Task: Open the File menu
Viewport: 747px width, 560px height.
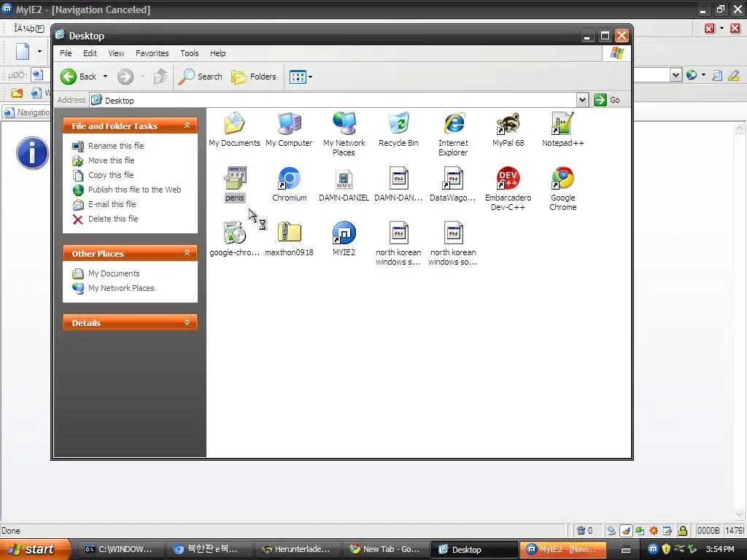Action: tap(66, 53)
